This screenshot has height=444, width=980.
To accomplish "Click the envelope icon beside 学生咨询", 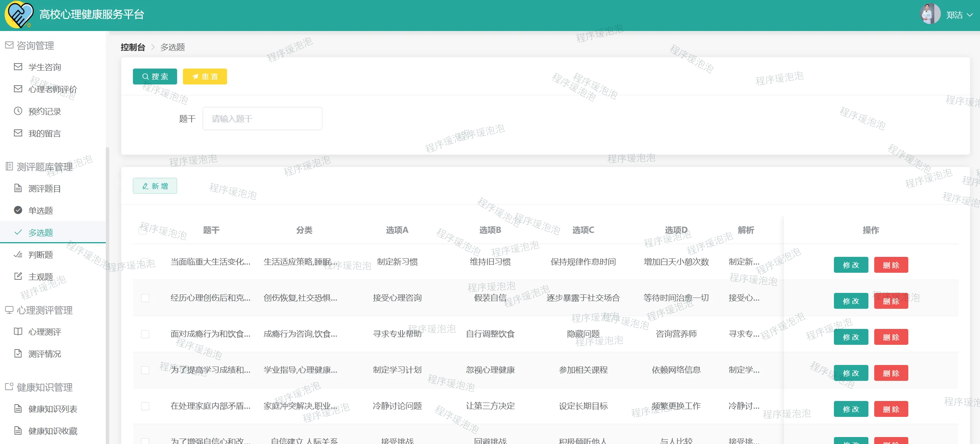I will click(x=18, y=67).
